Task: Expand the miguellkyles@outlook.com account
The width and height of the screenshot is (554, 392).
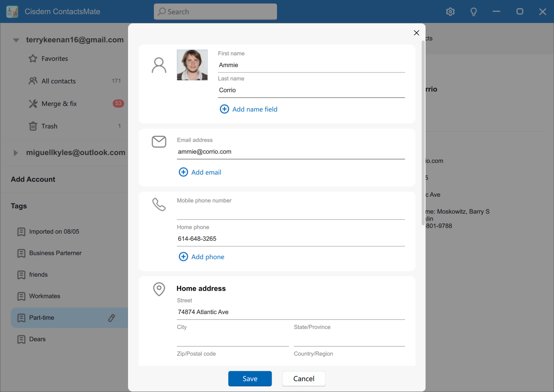Action: point(16,153)
